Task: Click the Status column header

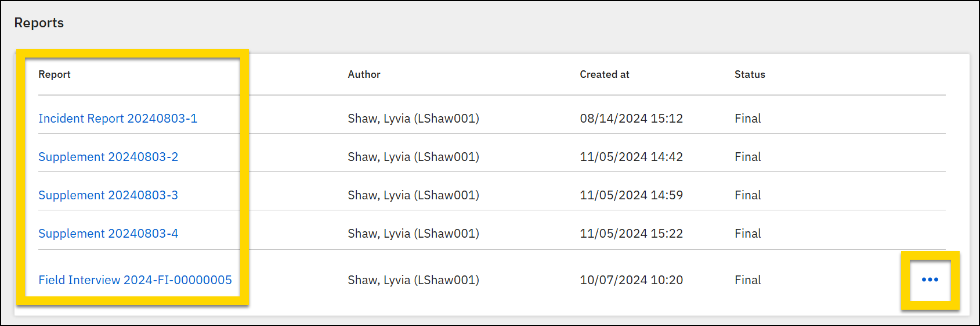Action: tap(750, 74)
